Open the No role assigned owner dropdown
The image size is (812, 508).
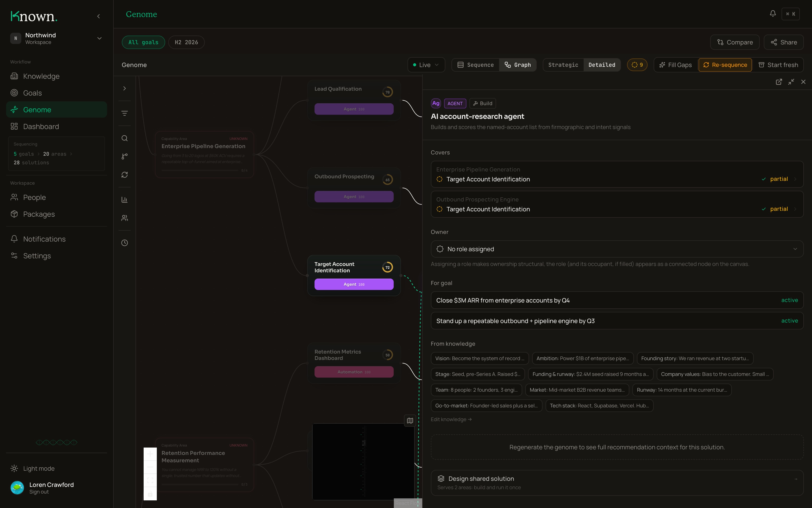point(617,249)
